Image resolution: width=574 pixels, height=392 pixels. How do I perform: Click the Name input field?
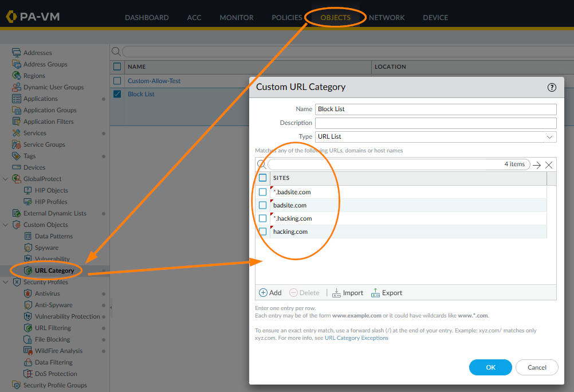(x=435, y=109)
